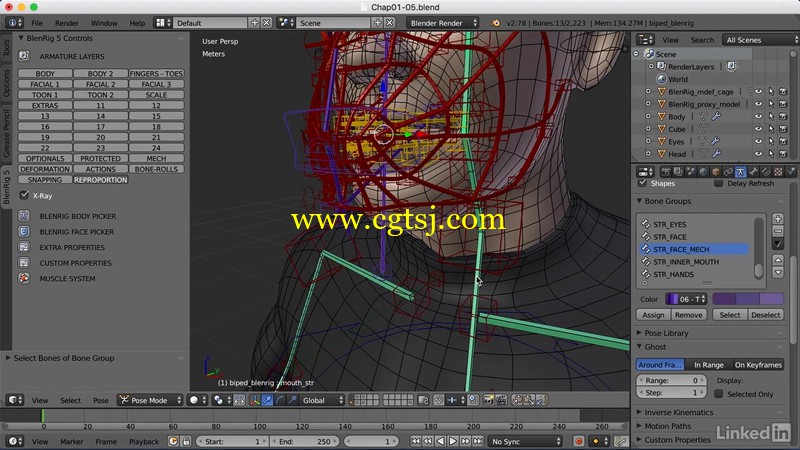This screenshot has width=800, height=450.
Task: Open the Render menu
Action: click(67, 23)
